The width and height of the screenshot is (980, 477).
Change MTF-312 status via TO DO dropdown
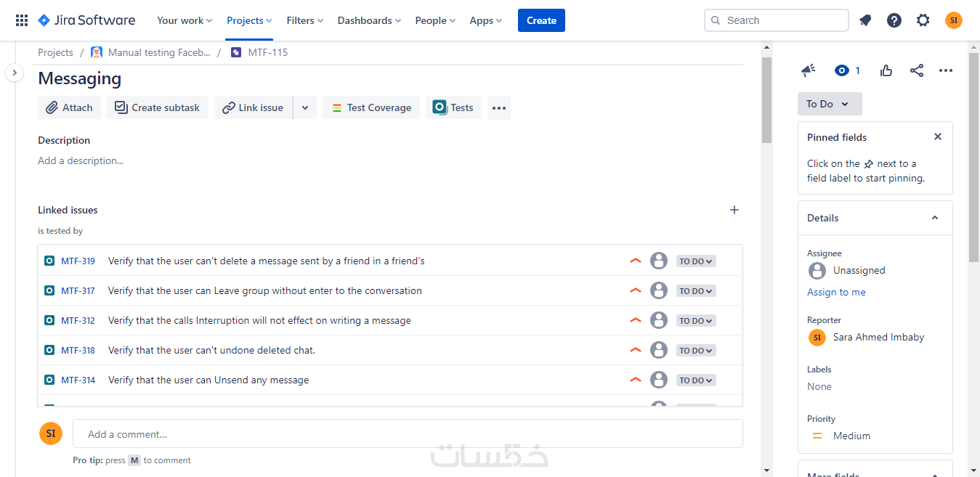[x=696, y=321]
